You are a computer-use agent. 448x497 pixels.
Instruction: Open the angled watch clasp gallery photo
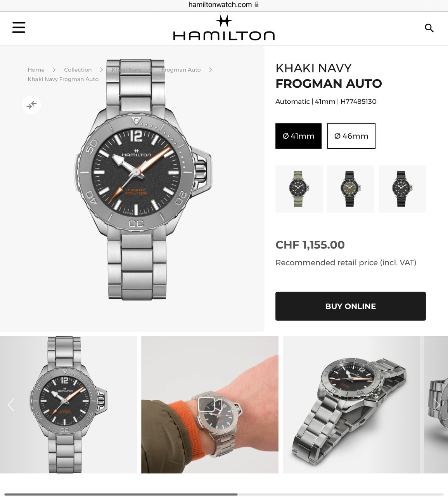pos(351,405)
